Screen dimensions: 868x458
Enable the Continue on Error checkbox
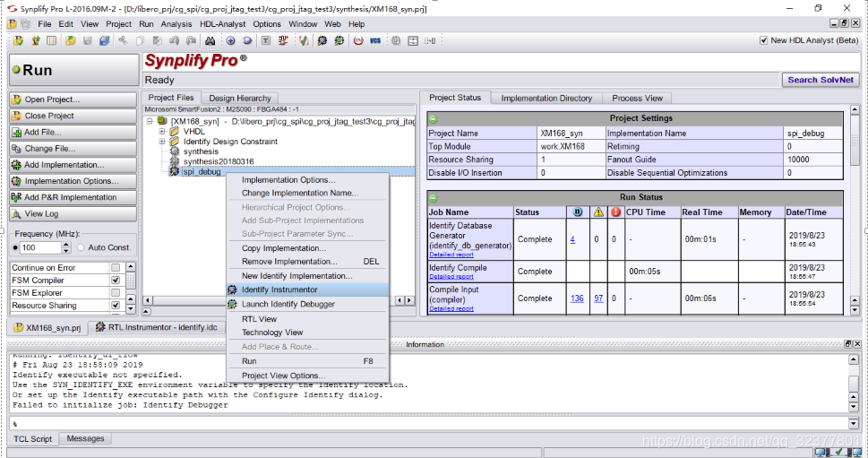point(116,267)
